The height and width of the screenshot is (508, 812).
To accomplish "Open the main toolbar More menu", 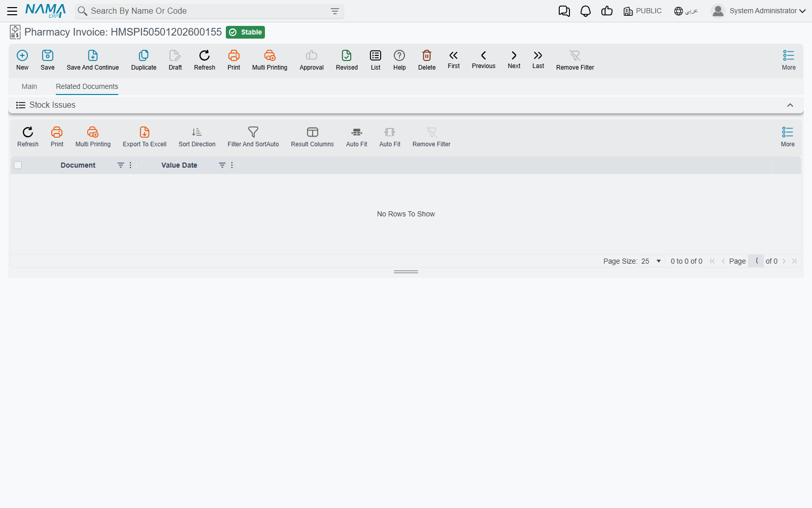I will [x=789, y=60].
